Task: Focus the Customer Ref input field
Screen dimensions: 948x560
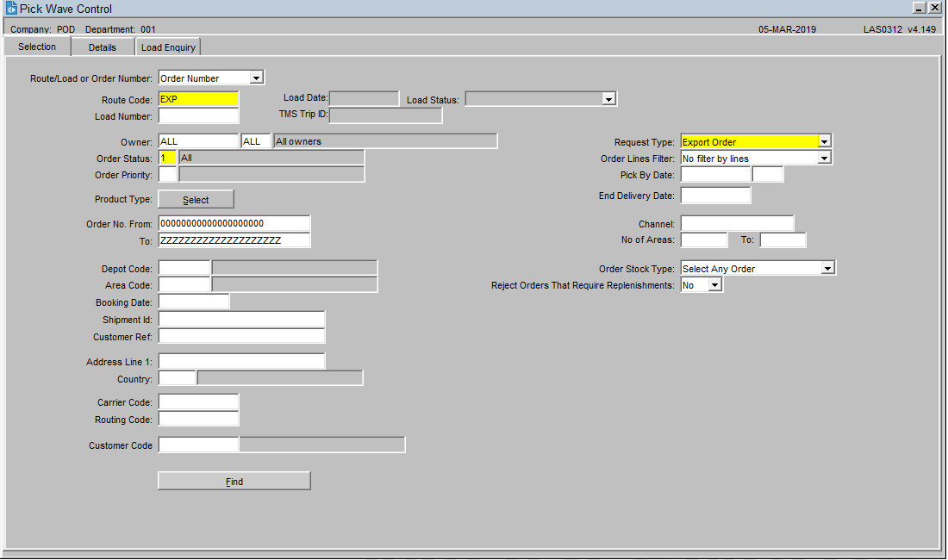Action: (x=241, y=337)
